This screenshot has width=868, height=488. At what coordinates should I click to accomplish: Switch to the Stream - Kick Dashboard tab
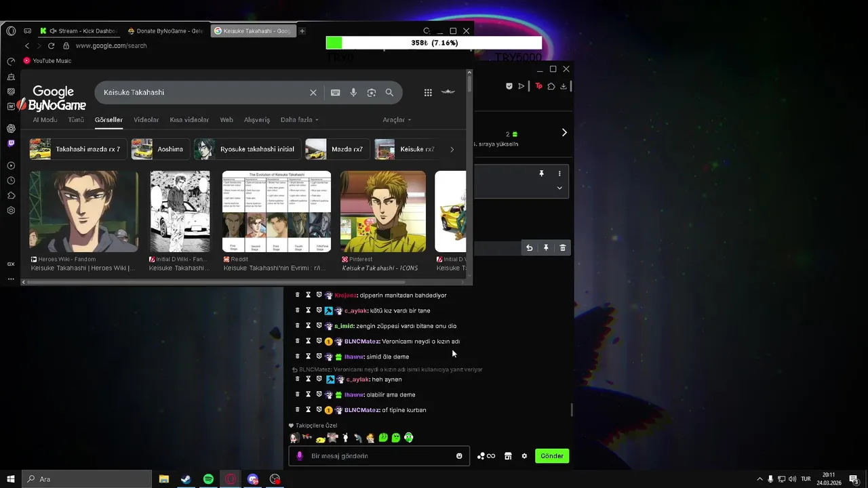coord(80,30)
